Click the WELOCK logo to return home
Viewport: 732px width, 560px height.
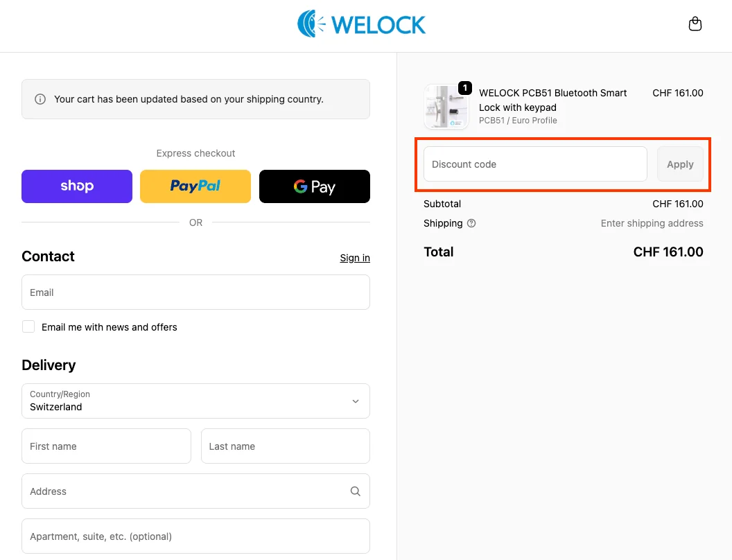361,23
